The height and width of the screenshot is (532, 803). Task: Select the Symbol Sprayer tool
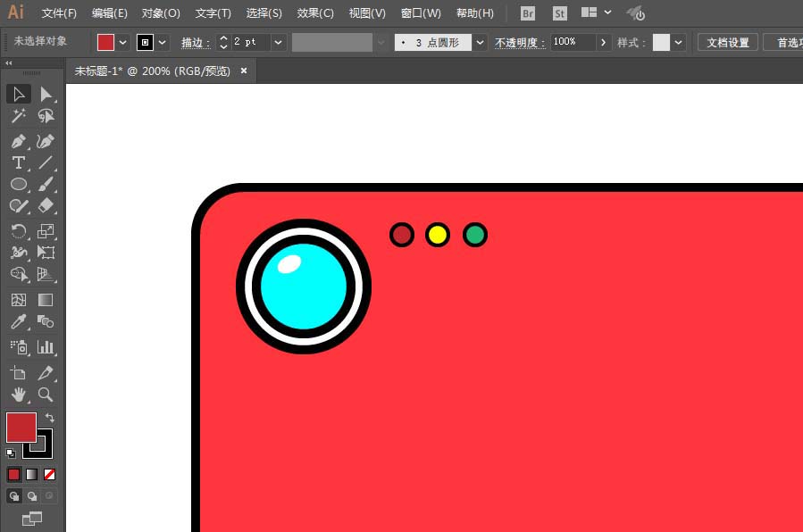tap(19, 347)
